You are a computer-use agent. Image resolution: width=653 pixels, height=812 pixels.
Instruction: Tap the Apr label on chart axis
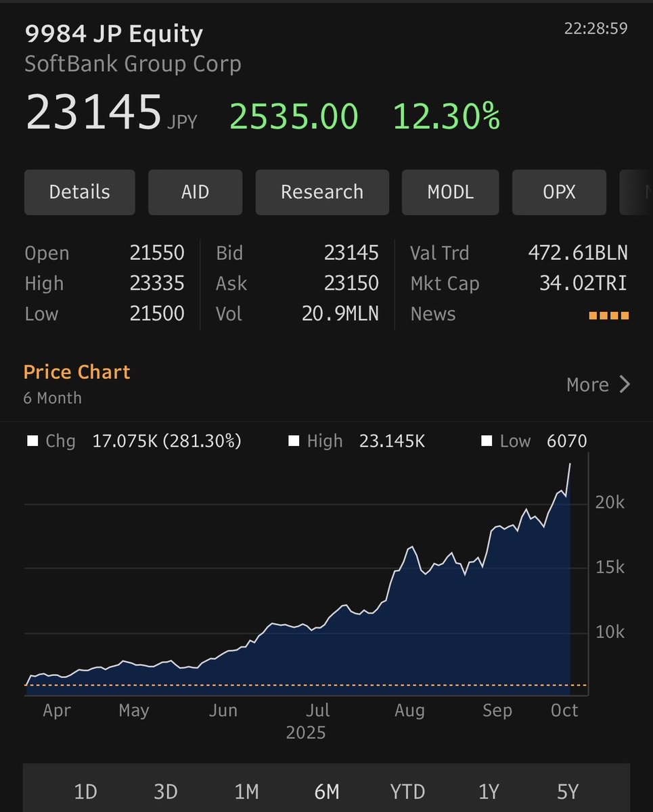point(56,711)
